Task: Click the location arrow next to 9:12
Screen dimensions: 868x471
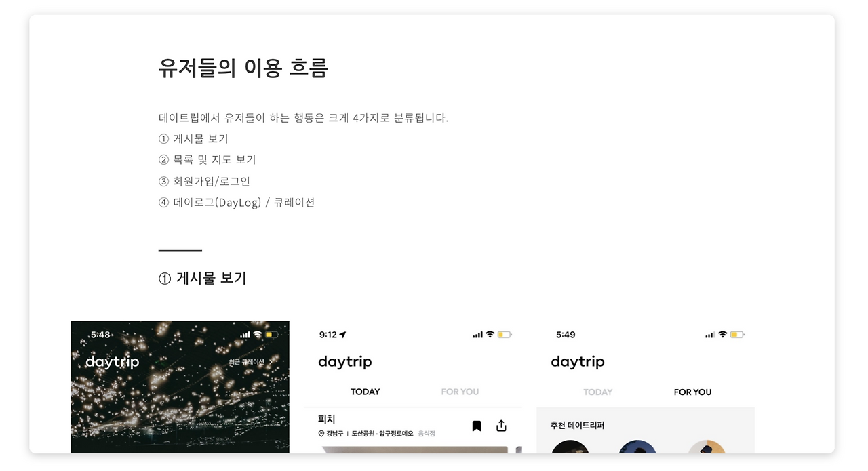Action: coord(342,335)
